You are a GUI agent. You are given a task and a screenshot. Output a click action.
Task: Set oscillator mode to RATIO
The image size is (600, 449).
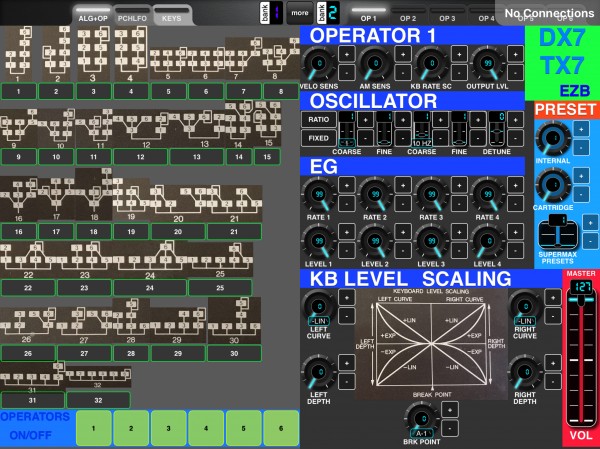pos(318,119)
